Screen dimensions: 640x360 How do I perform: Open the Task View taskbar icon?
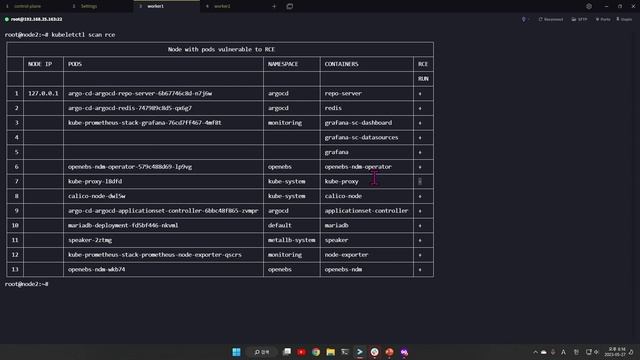[x=287, y=351]
